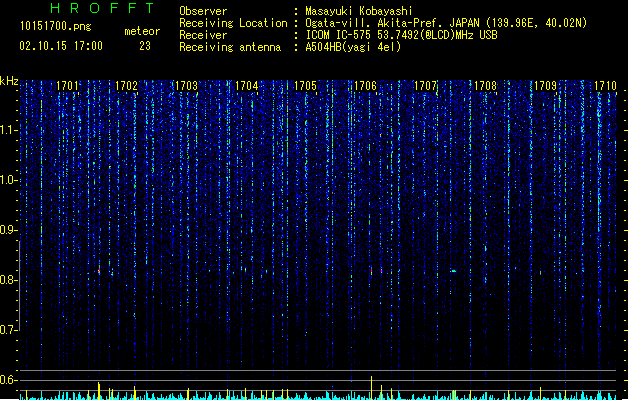Click the 1.1 frequency axis label

pos(8,130)
